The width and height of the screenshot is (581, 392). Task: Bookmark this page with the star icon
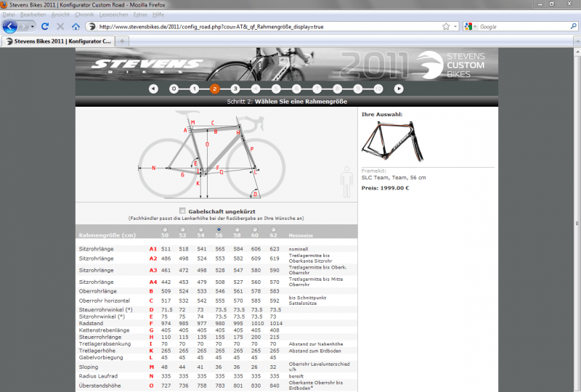446,27
